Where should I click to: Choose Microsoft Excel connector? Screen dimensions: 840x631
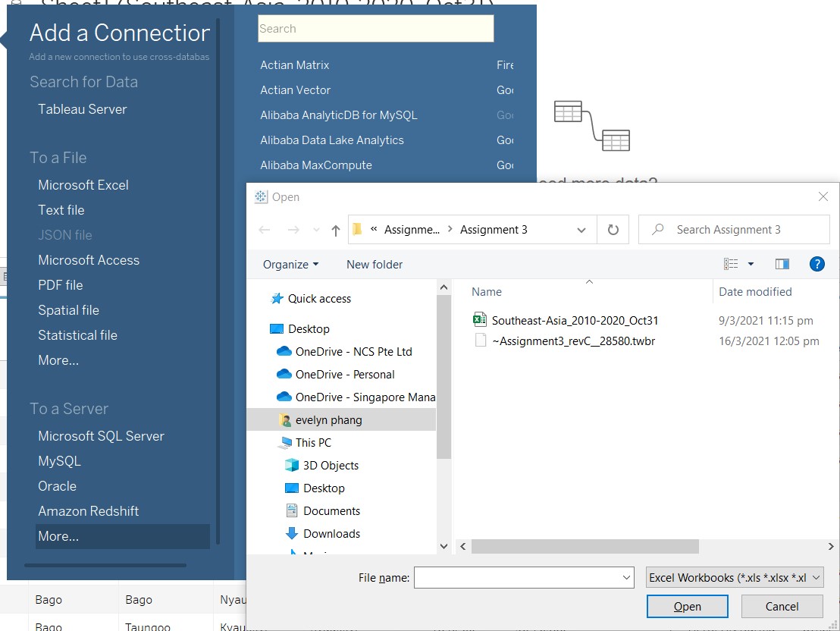tap(83, 185)
